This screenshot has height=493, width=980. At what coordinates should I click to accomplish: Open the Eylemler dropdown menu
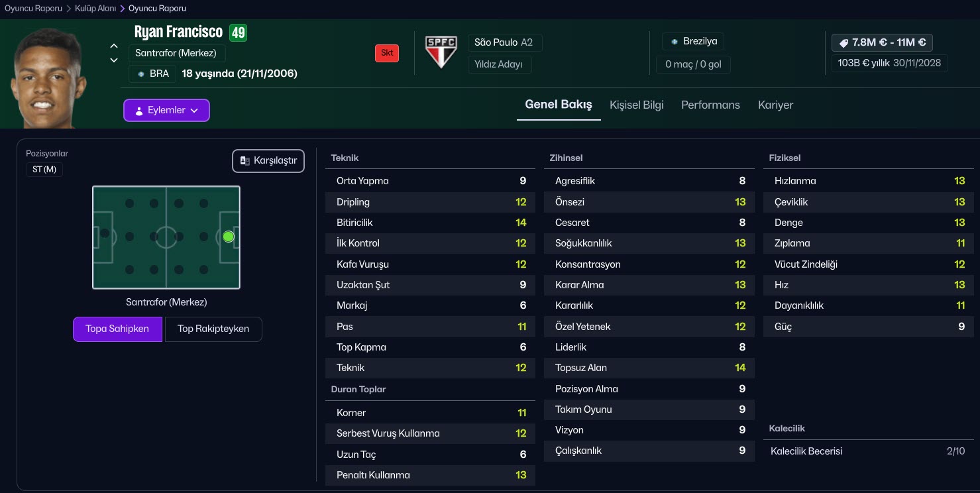tap(166, 111)
